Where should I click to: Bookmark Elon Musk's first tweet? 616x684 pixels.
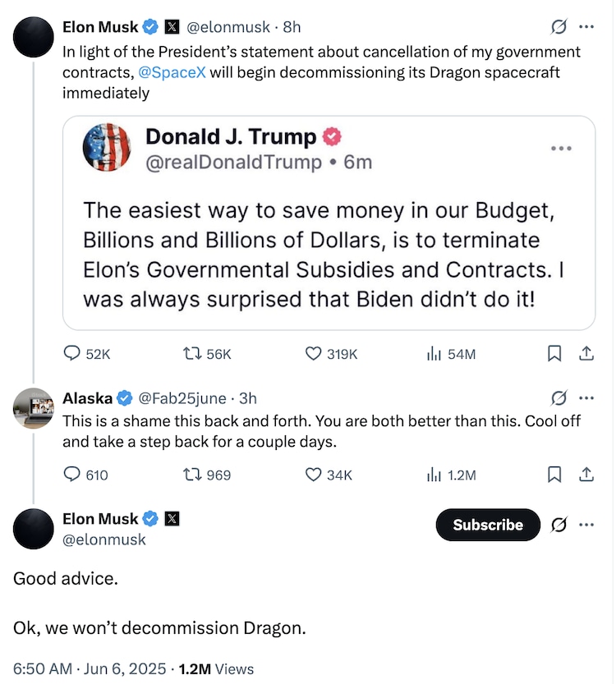coord(554,354)
